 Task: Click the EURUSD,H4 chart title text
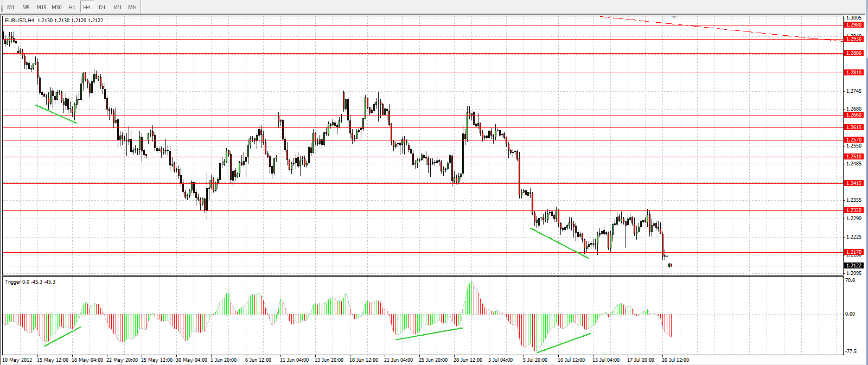20,21
